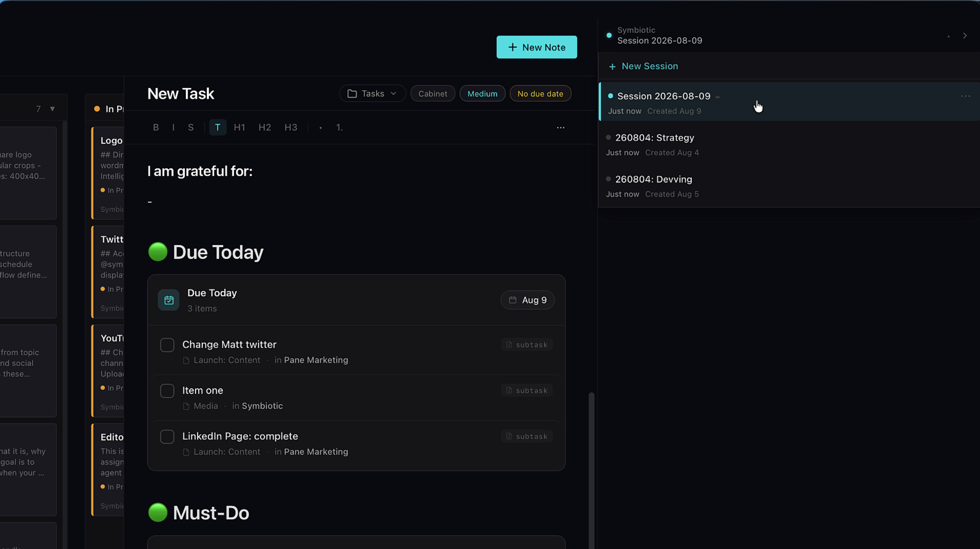
Task: Insert numbered list from toolbar
Action: [x=339, y=127]
